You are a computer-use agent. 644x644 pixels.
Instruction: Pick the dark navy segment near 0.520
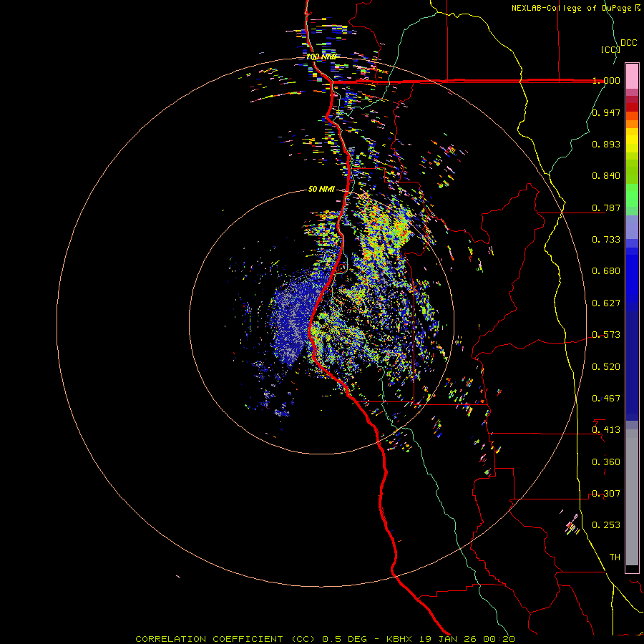tap(632, 361)
